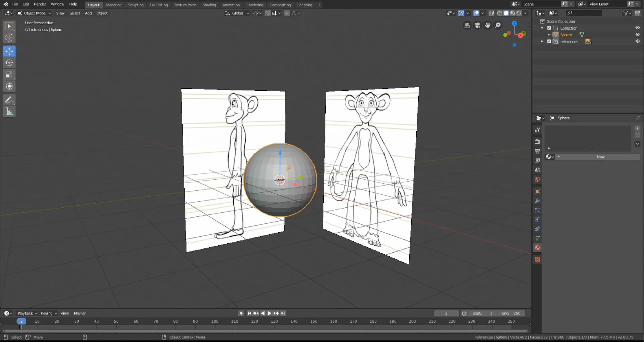Open the snapping options dropdown
The height and width of the screenshot is (342, 644).
276,13
